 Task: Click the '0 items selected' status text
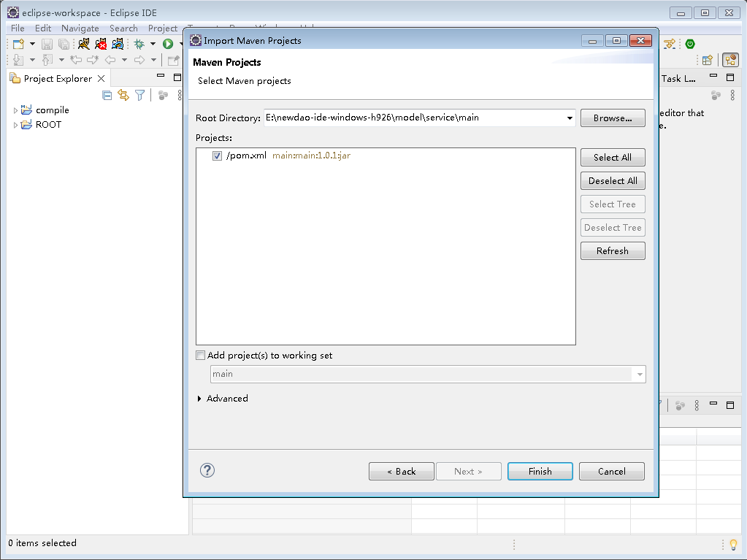coord(42,543)
